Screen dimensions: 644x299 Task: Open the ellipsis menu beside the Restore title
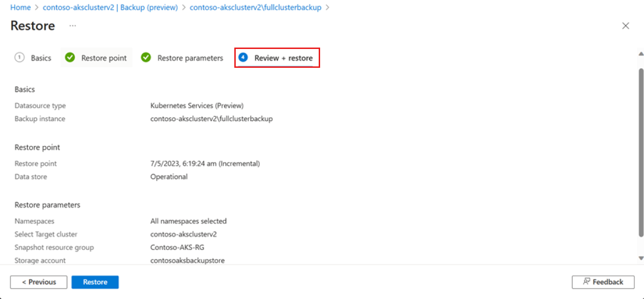click(x=73, y=27)
